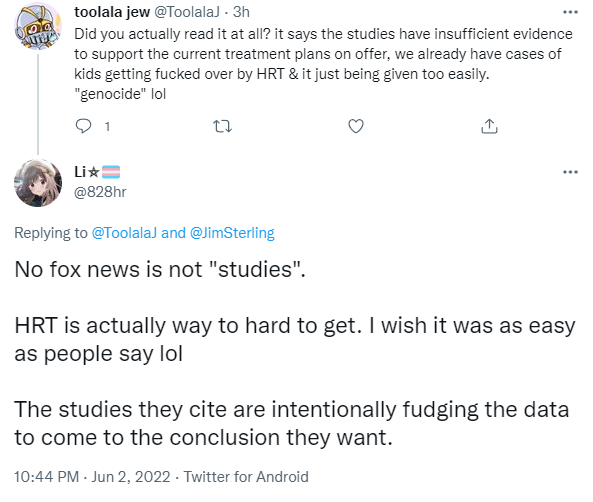Open the @ToolalaJ handle beside toolala jew
This screenshot has width=593, height=502.
[x=186, y=12]
